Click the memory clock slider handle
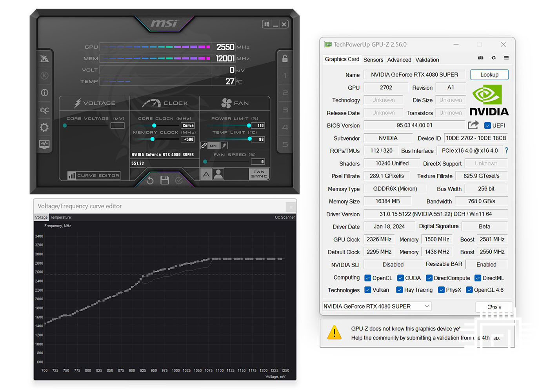This screenshot has width=549, height=392. (x=153, y=139)
